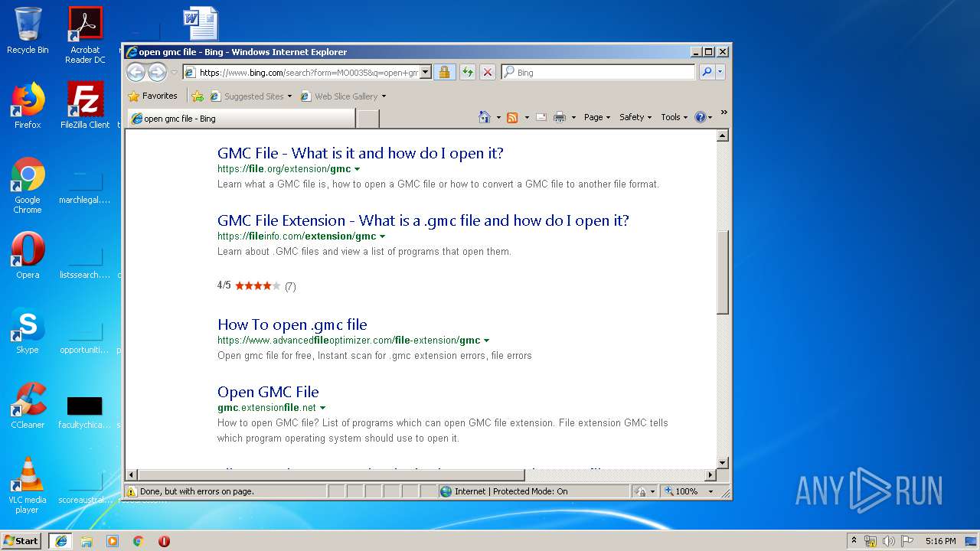Open the search provider dropdown arrow
Viewport: 980px width, 551px height.
(x=720, y=73)
